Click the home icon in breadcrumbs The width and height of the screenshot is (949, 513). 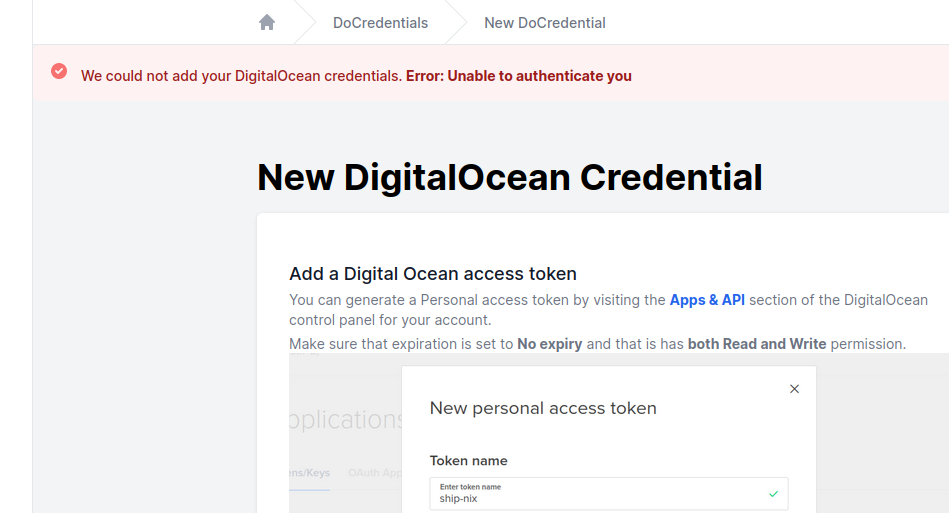tap(267, 22)
